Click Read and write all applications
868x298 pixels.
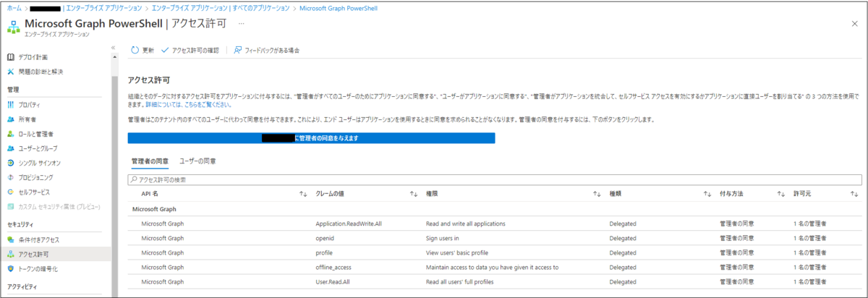466,223
